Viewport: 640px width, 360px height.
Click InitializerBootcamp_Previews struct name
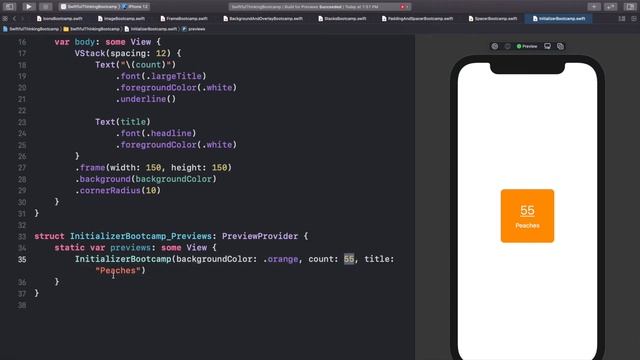[141, 236]
